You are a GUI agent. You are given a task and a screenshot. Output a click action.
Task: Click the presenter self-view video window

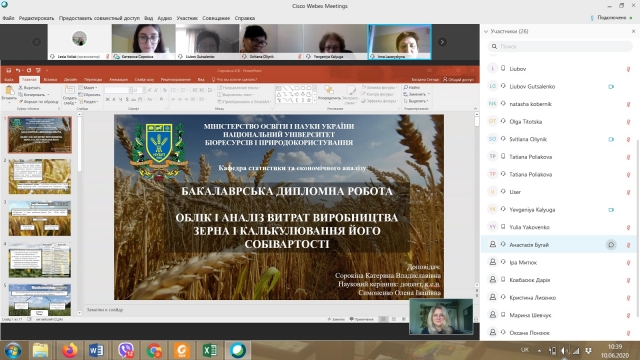click(x=441, y=317)
